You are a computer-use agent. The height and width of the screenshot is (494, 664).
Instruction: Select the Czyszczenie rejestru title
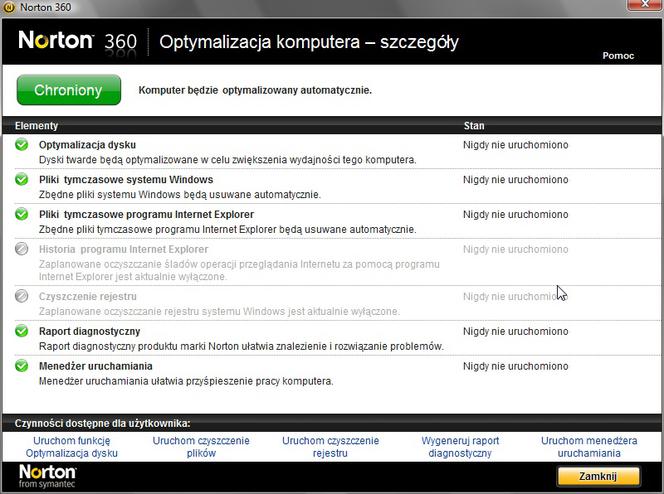tap(88, 296)
